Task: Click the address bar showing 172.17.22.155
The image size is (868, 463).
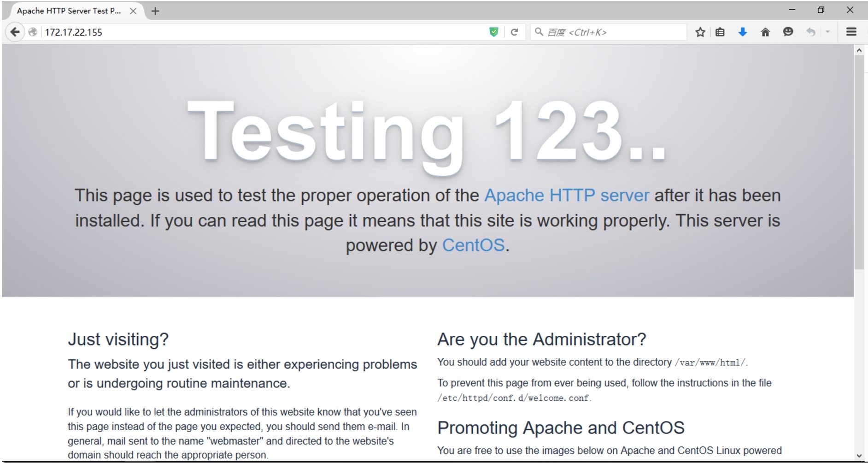Action: click(263, 32)
